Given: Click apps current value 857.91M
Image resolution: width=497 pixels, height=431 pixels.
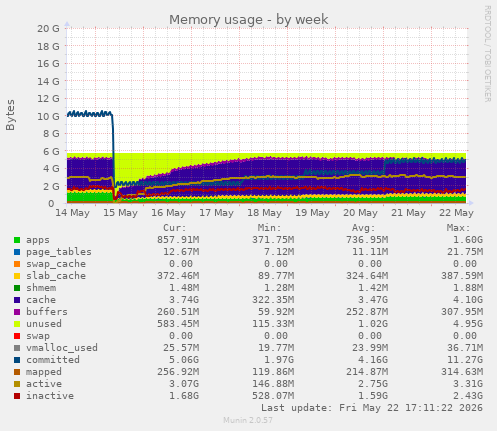Looking at the screenshot, I should [x=178, y=240].
